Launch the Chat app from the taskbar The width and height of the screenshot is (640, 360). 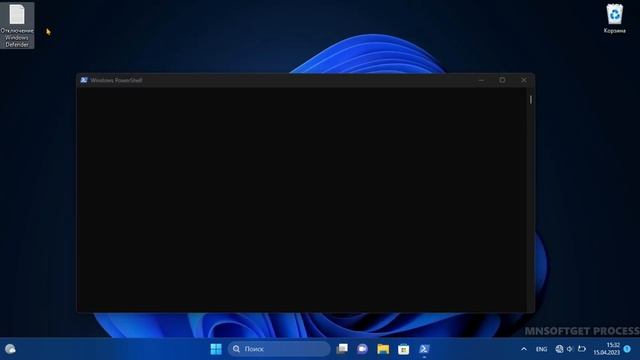tap(362, 349)
